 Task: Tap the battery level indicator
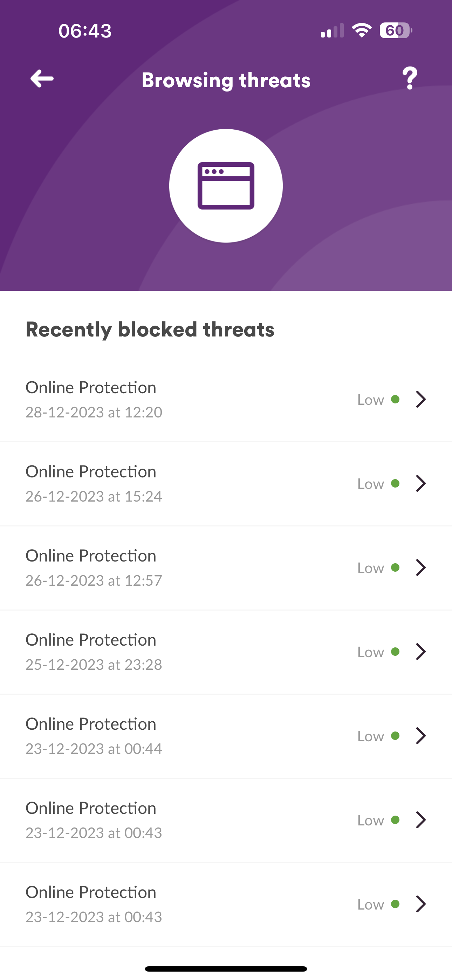[x=395, y=30]
